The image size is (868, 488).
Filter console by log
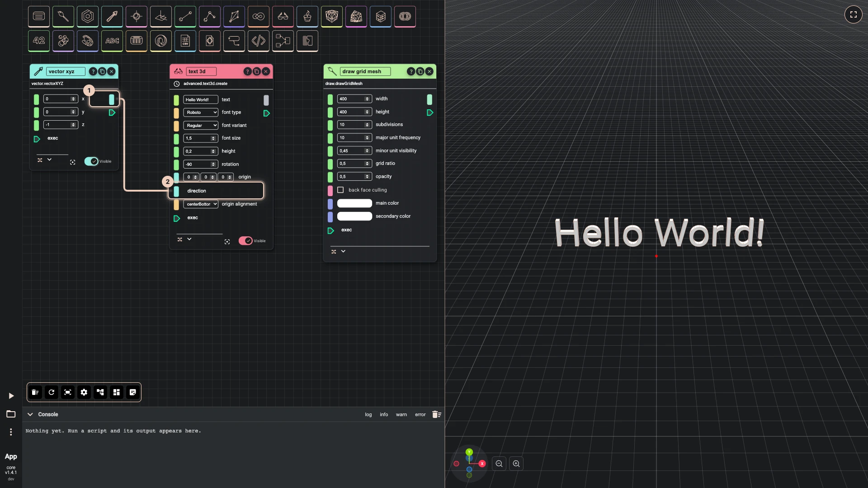pyautogui.click(x=368, y=414)
